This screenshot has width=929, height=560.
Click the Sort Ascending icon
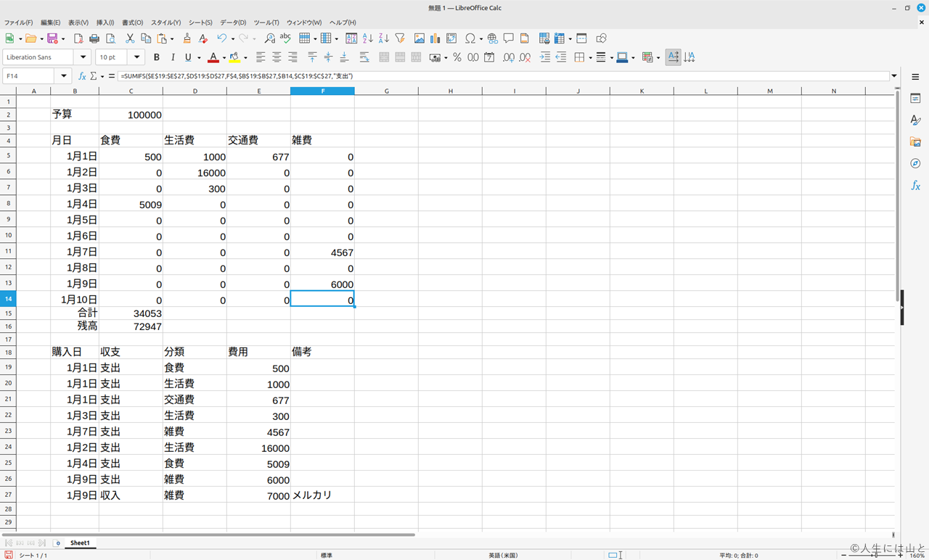(x=367, y=38)
